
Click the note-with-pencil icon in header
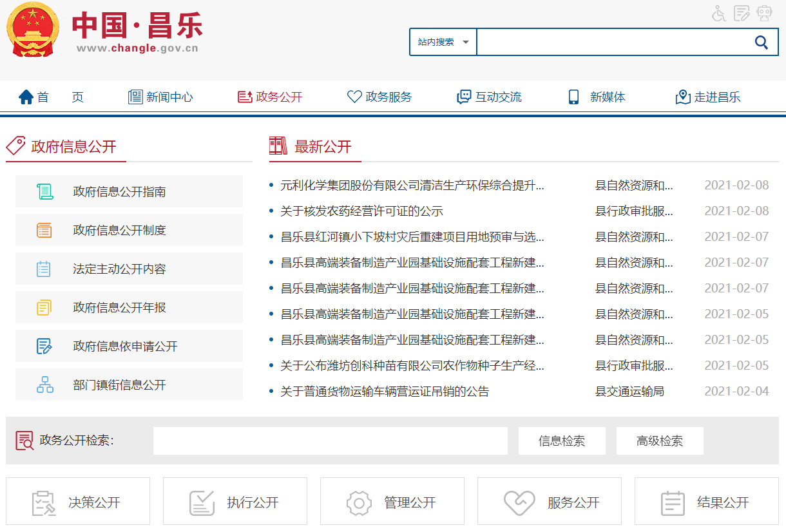click(x=742, y=13)
